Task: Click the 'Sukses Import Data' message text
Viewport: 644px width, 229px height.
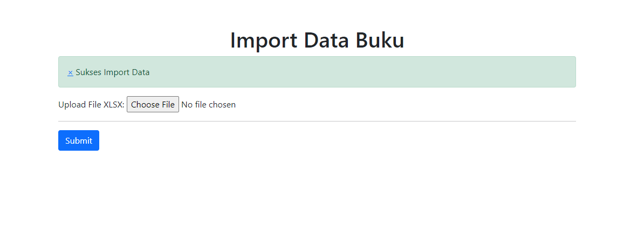Action: click(112, 72)
